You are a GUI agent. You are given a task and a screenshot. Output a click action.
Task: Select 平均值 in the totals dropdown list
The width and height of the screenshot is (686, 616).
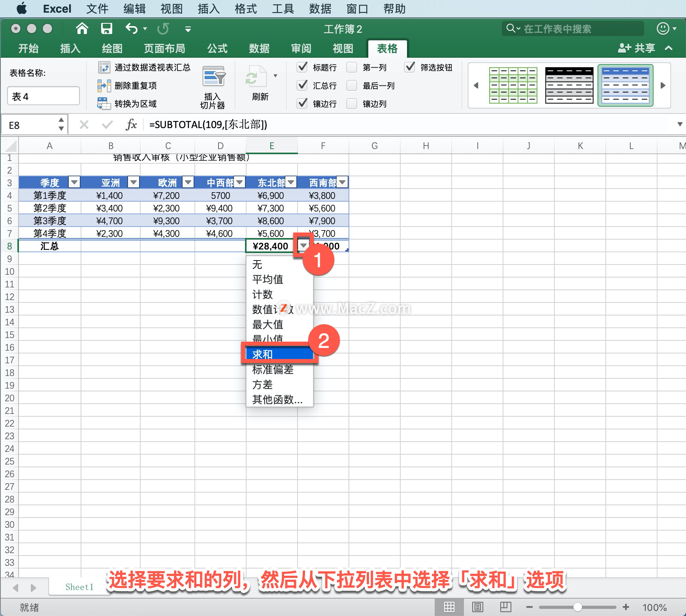click(x=279, y=280)
